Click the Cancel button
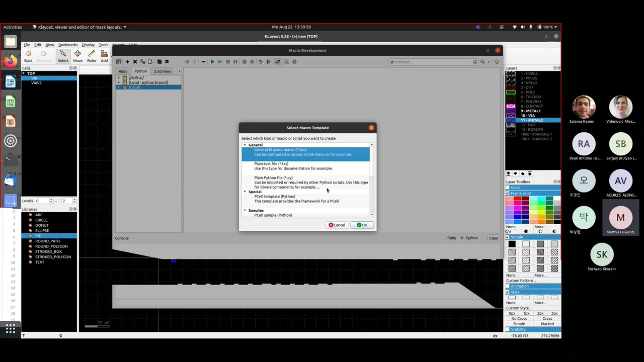Viewport: 644px width, 362px height. (337, 225)
